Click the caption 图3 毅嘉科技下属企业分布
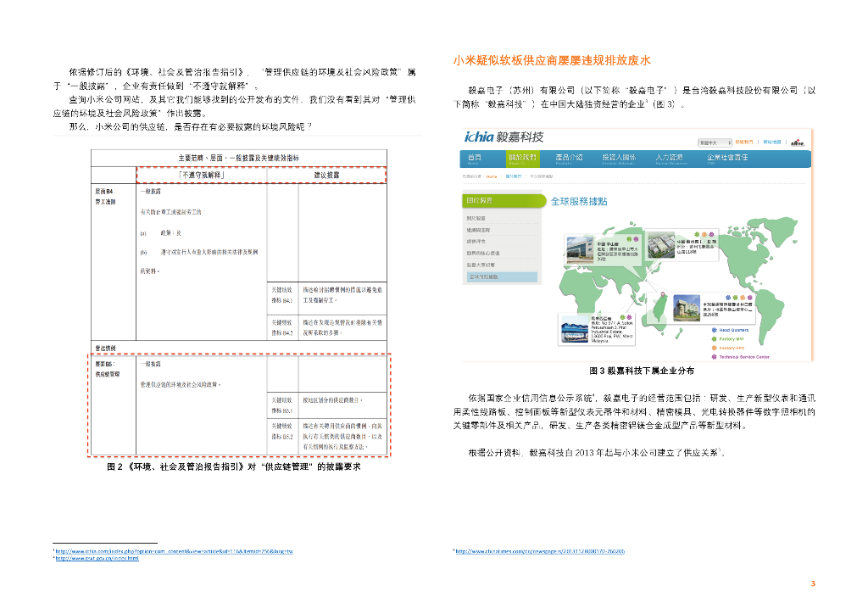The image size is (868, 614). tap(642, 371)
